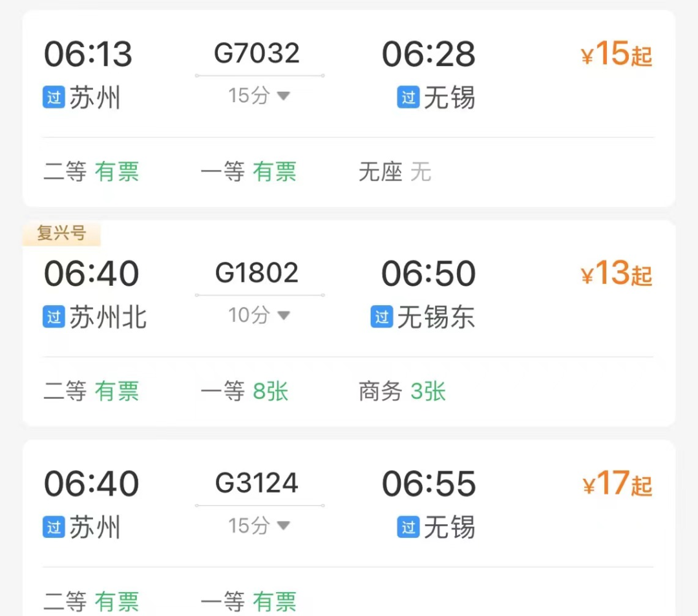
Task: Expand the 10分 stops dropdown for G1802
Action: pos(259,315)
